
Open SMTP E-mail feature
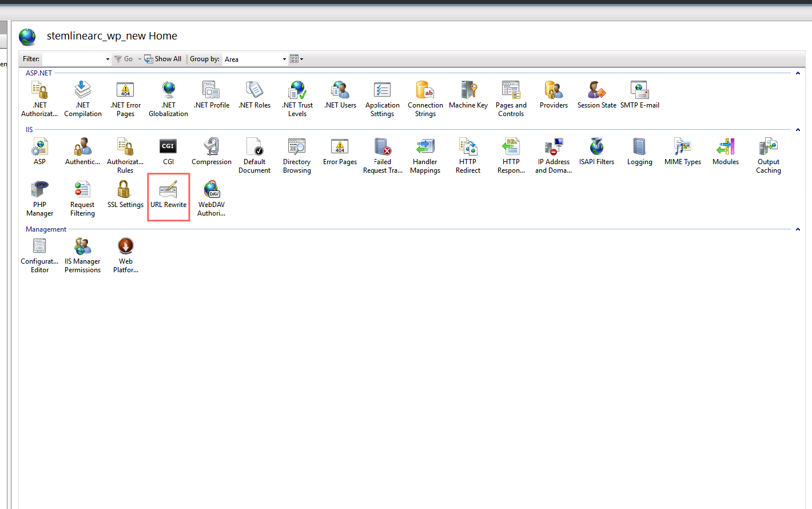pyautogui.click(x=640, y=95)
